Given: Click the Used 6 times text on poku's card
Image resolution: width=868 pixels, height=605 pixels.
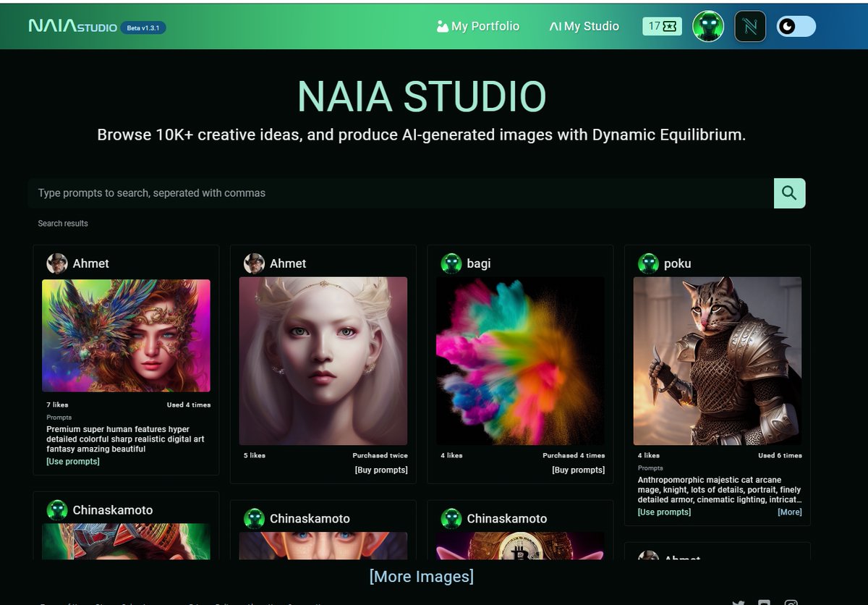Looking at the screenshot, I should [780, 456].
